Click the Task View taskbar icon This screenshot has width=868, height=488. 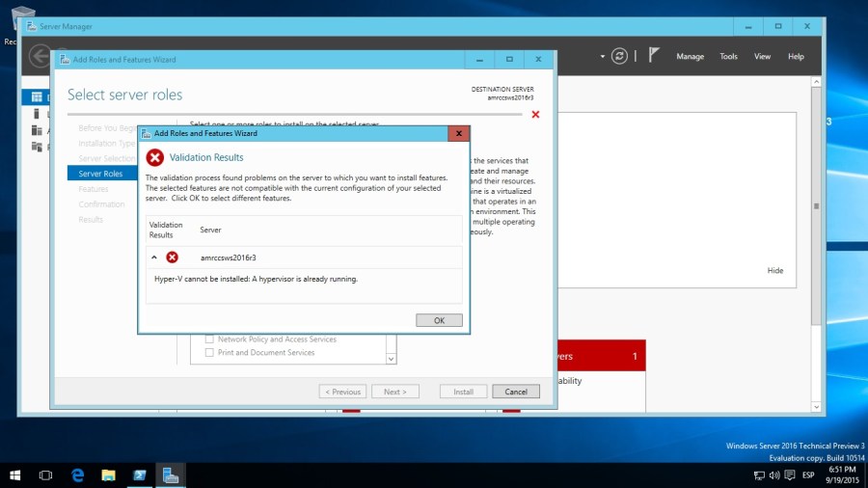pos(45,475)
